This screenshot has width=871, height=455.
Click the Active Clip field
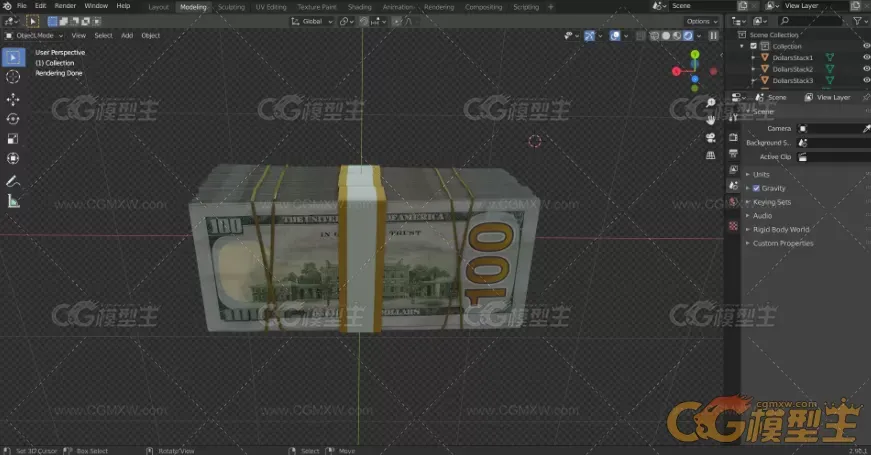coord(833,157)
